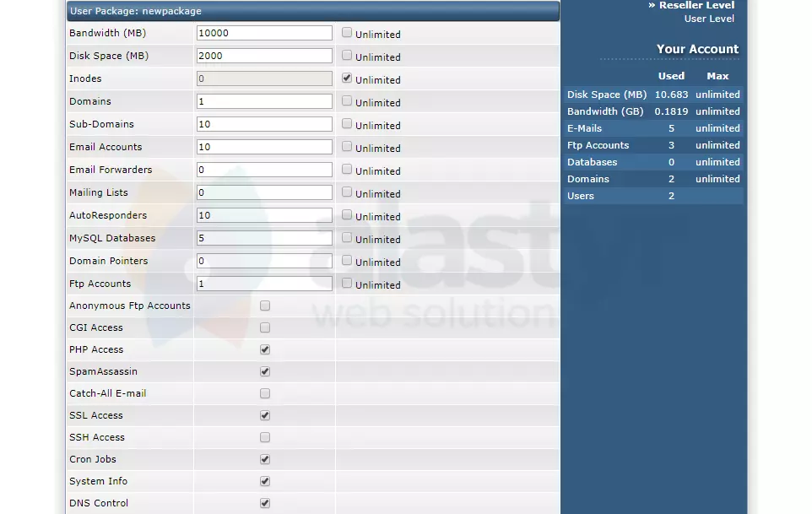The width and height of the screenshot is (812, 514).
Task: Enable Catch-All E-mail
Action: click(264, 393)
